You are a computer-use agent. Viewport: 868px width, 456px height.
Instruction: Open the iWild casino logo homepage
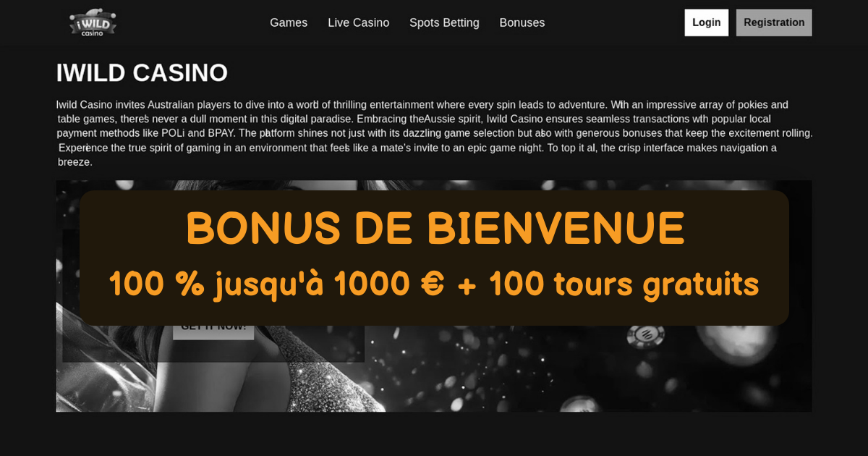[x=93, y=22]
